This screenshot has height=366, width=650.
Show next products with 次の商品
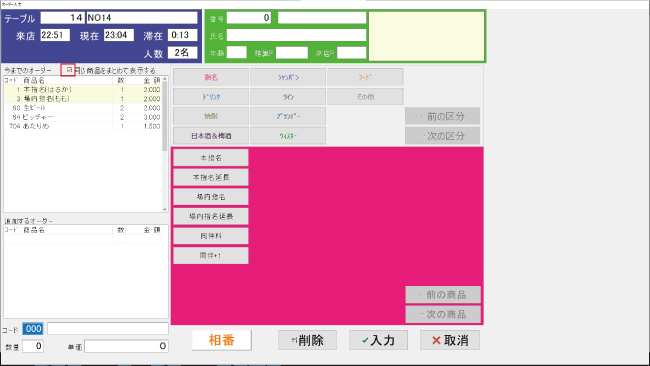pos(443,314)
